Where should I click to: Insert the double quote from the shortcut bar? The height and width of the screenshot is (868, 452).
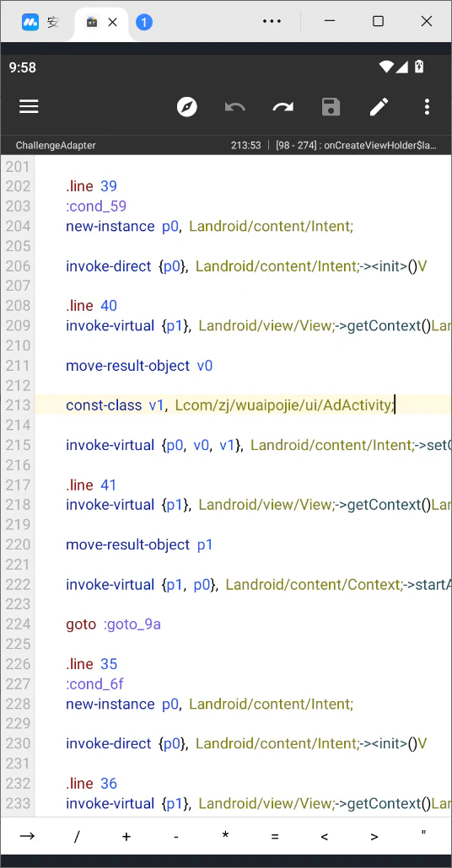(x=423, y=833)
